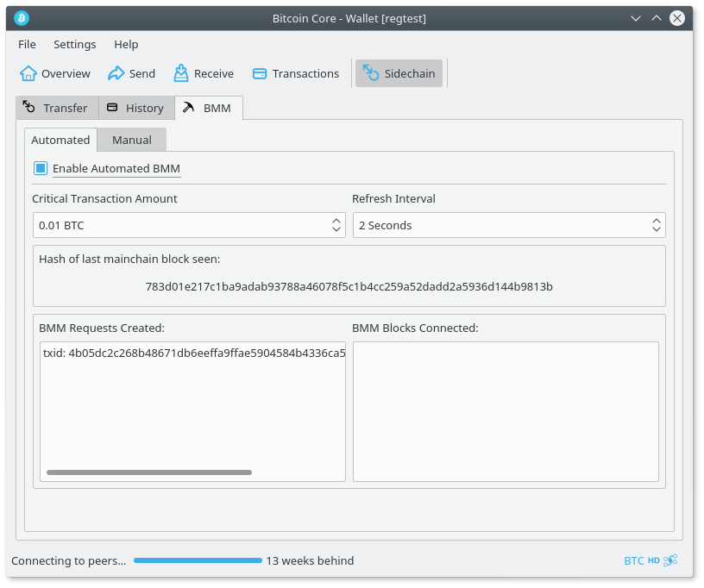Open the Help menu
Screen dimensions: 704x588
point(126,45)
